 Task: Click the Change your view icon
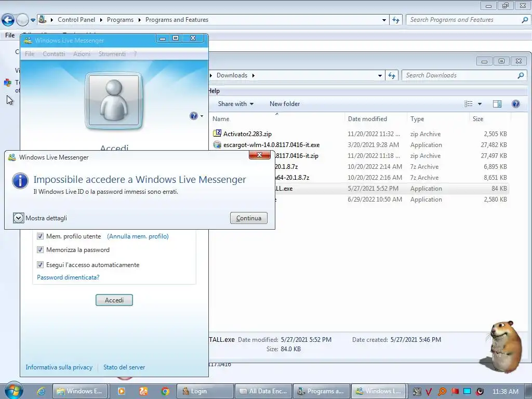pyautogui.click(x=468, y=104)
